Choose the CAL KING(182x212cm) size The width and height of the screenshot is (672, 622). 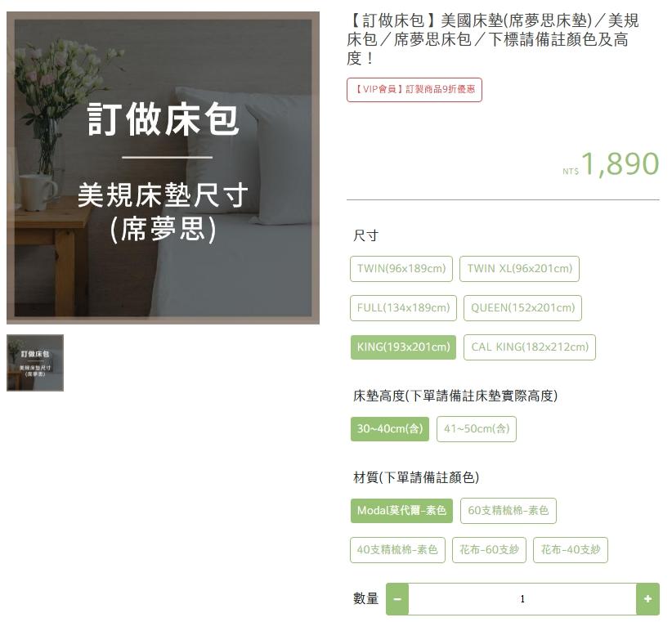point(530,347)
